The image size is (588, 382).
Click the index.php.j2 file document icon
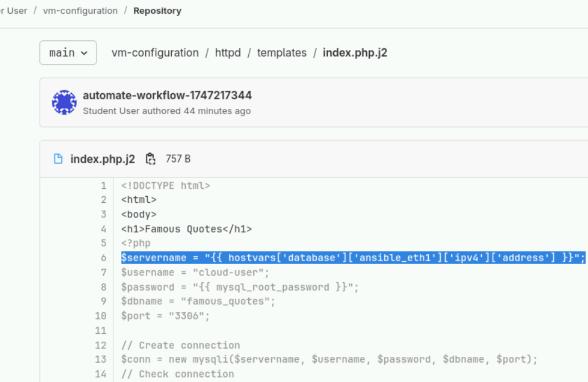point(58,159)
